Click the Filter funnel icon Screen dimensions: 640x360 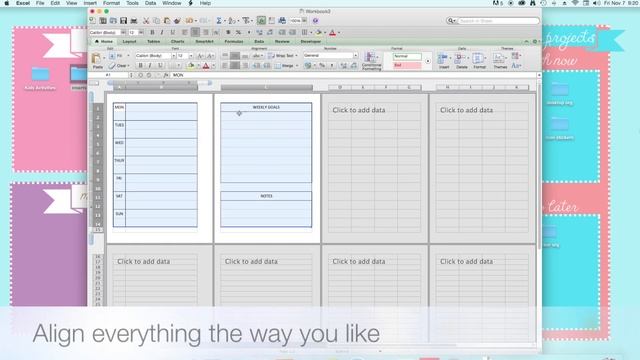pos(246,20)
